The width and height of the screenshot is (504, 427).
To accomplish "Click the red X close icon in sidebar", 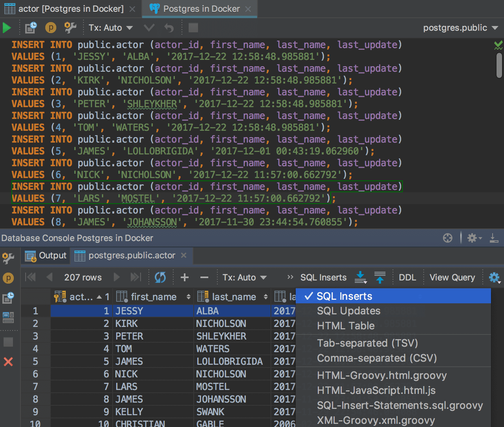I will point(8,362).
